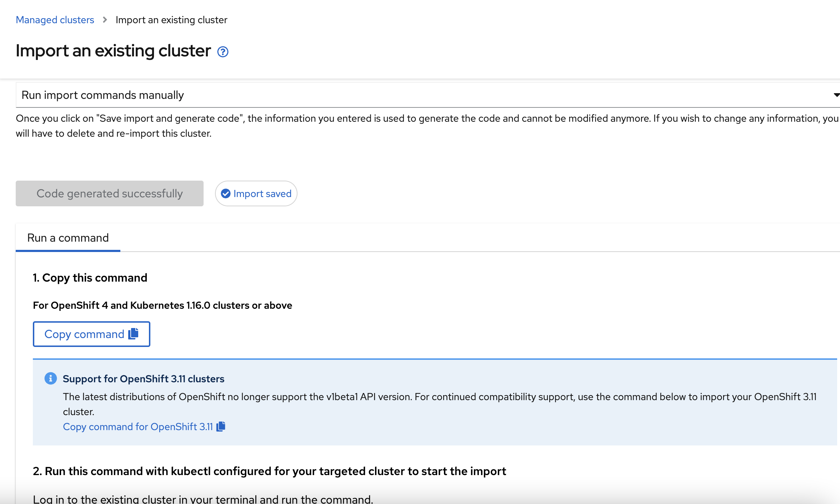Click the copy icon in Copy command button

(x=133, y=334)
